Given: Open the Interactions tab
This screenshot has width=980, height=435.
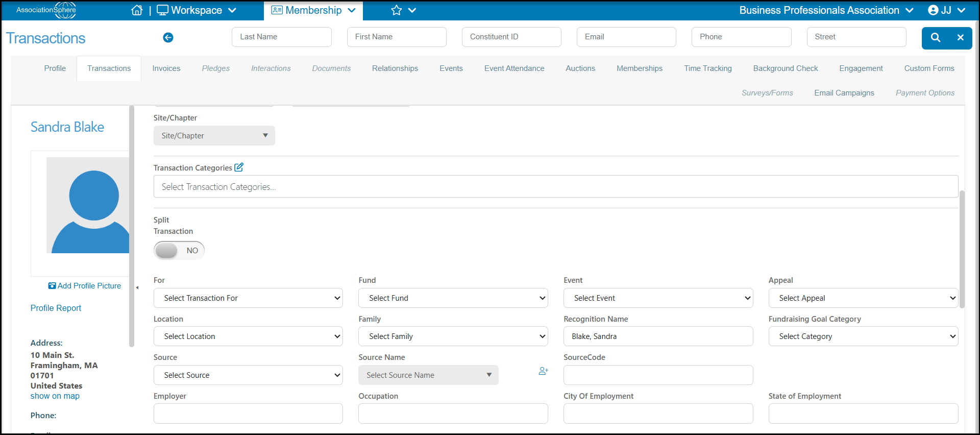Looking at the screenshot, I should 271,68.
